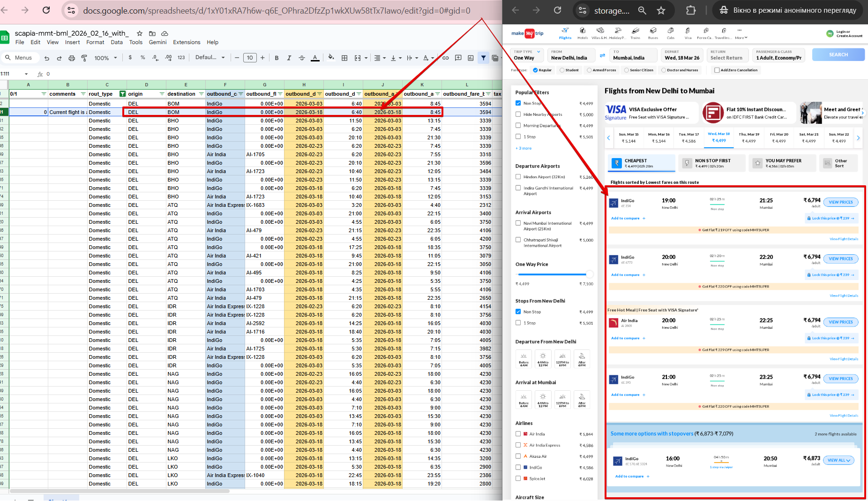Adjust the One Way Price slider handle
Screen dimensions: 868x501
(590, 274)
